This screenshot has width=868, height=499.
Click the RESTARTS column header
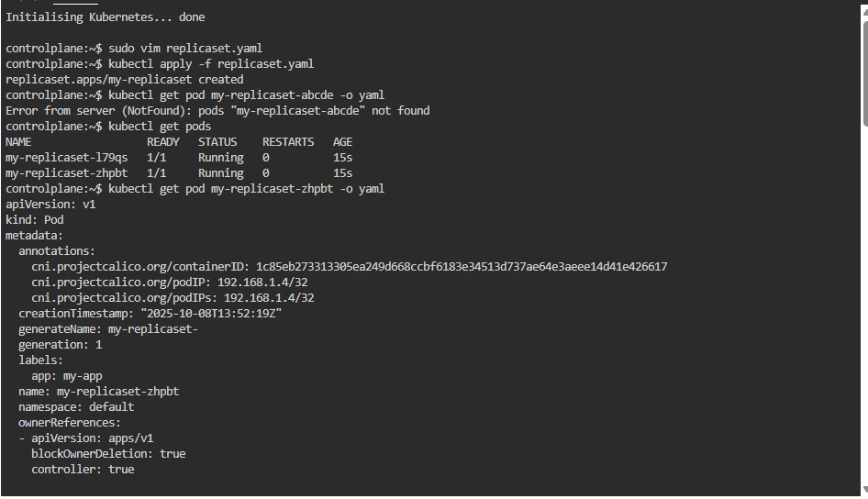[288, 142]
